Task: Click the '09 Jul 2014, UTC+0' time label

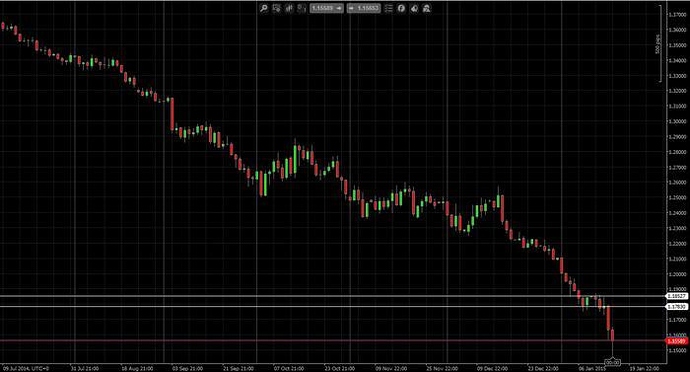Action: (26, 368)
